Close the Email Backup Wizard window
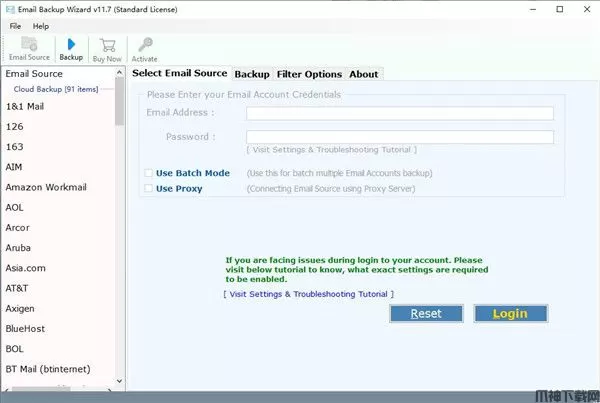600x403 pixels. coord(587,9)
